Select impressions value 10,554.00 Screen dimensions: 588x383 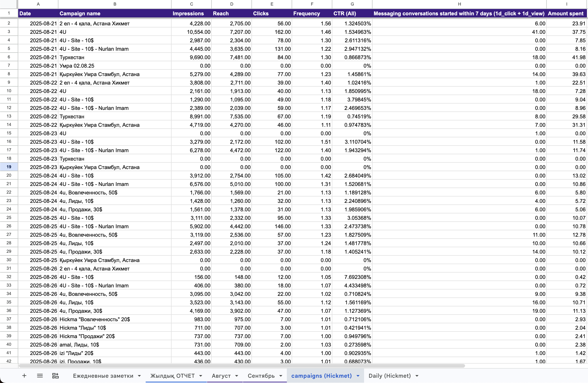[191, 32]
